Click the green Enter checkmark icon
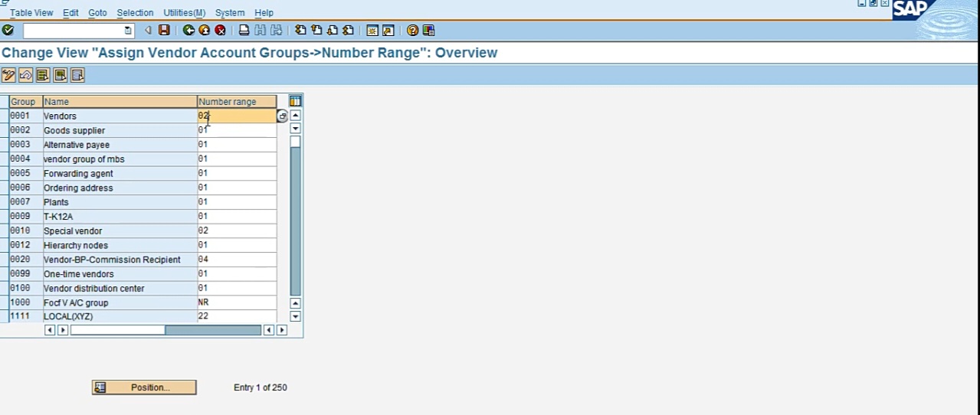Image resolution: width=980 pixels, height=415 pixels. point(8,31)
